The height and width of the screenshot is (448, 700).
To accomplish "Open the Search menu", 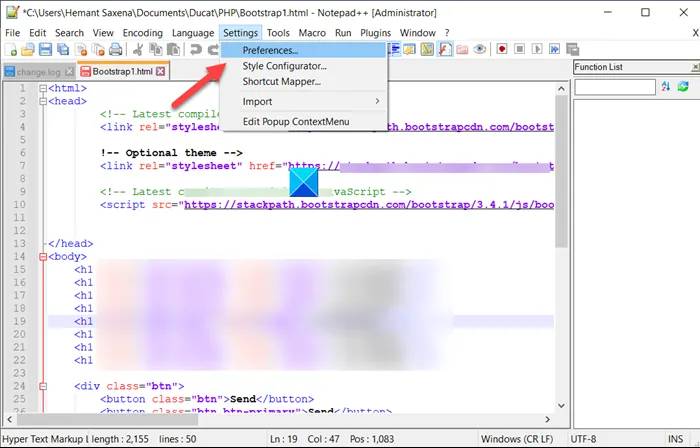I will (x=69, y=33).
